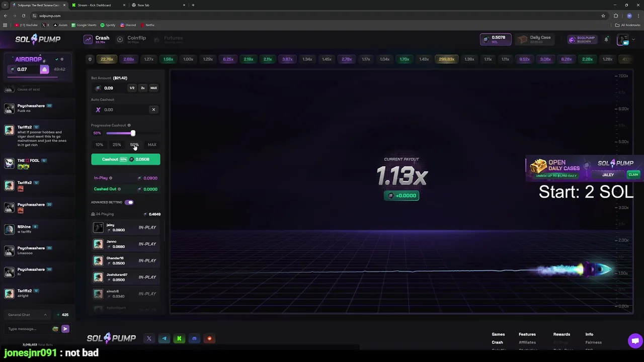644x362 pixels.
Task: Open the live support chat bubble
Action: (635, 341)
